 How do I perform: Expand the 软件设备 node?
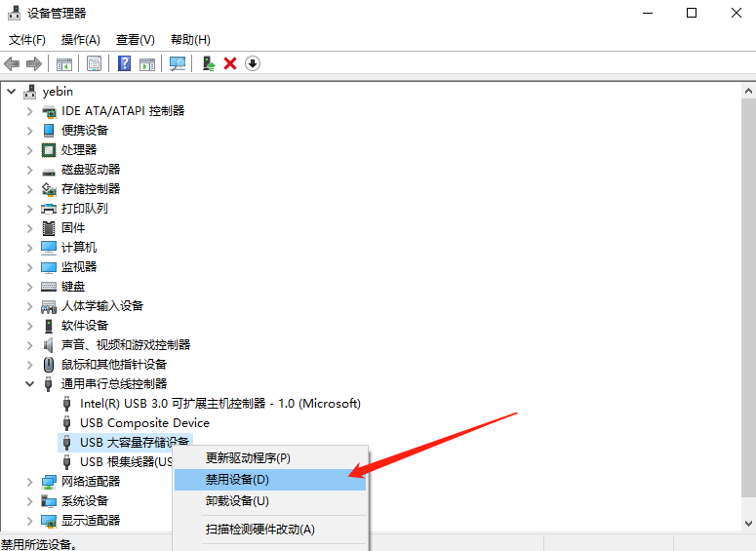tap(30, 326)
